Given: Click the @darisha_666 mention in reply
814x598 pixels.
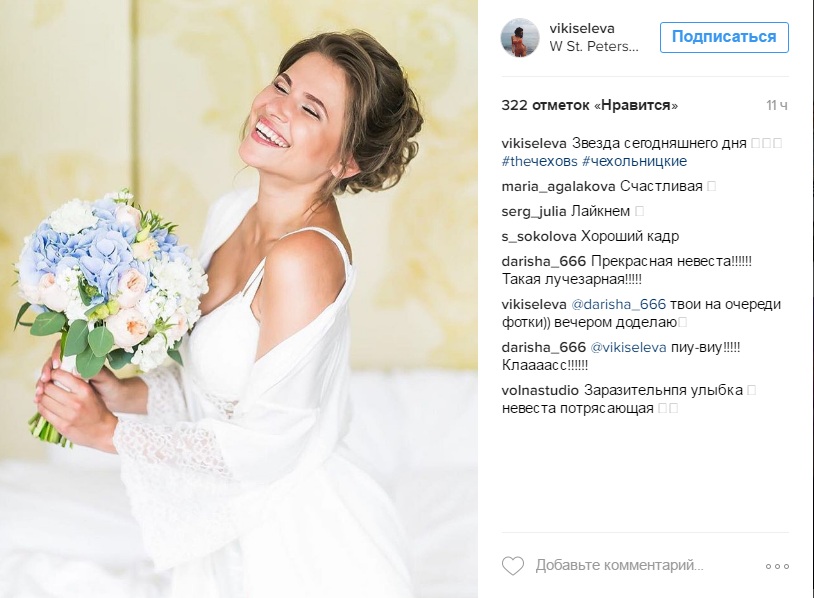Looking at the screenshot, I should (618, 304).
